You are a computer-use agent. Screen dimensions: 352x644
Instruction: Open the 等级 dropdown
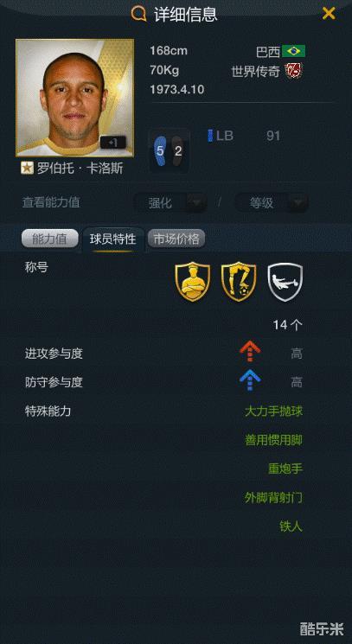(x=271, y=202)
